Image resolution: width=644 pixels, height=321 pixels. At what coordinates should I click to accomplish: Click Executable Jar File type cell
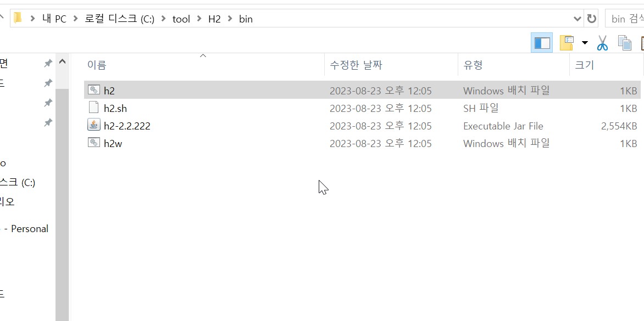pos(503,126)
